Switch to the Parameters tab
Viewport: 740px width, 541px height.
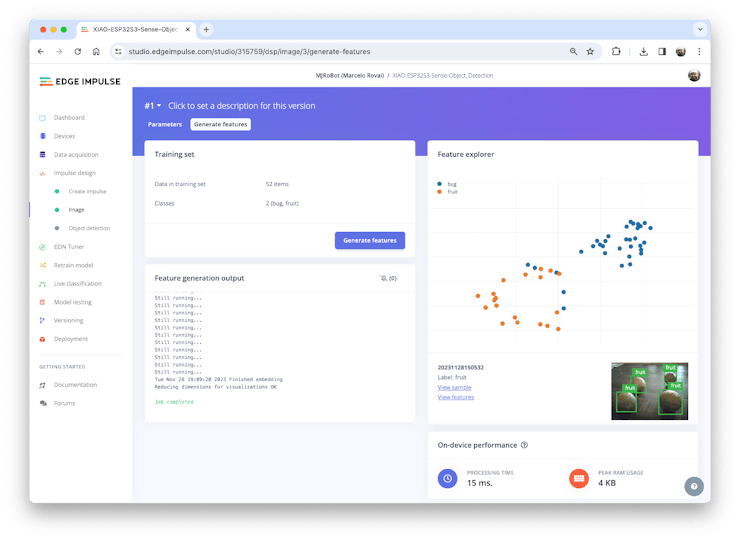point(165,124)
